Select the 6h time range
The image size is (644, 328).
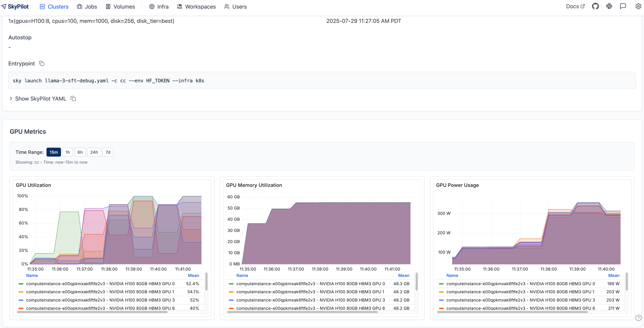click(x=80, y=152)
